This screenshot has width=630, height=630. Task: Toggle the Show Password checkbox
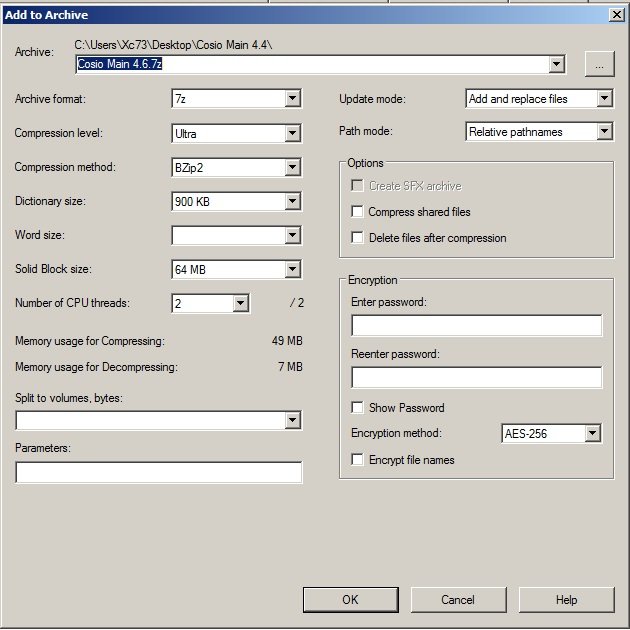pyautogui.click(x=357, y=408)
